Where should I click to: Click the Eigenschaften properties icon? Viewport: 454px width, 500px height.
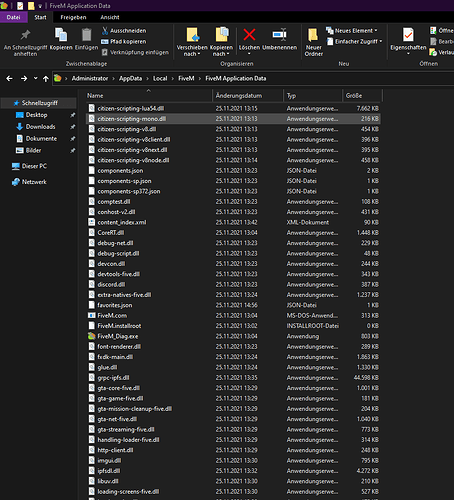[x=408, y=35]
